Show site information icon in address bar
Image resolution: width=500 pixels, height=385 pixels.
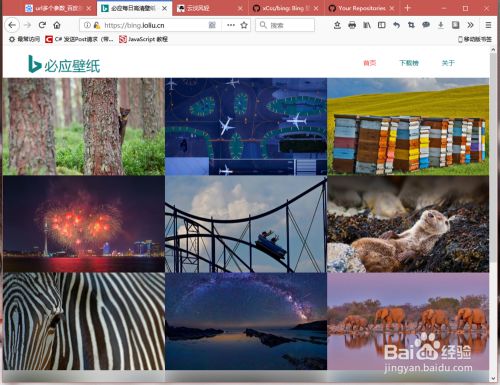coord(87,25)
